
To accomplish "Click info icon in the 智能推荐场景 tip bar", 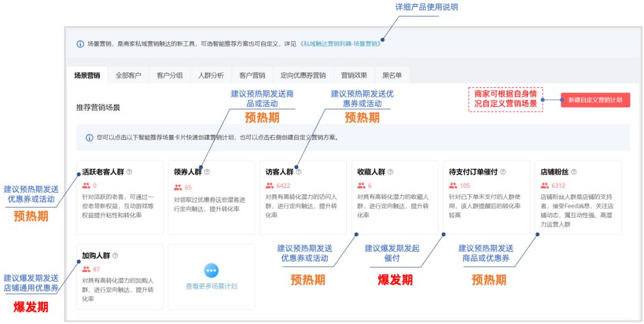I will click(89, 138).
